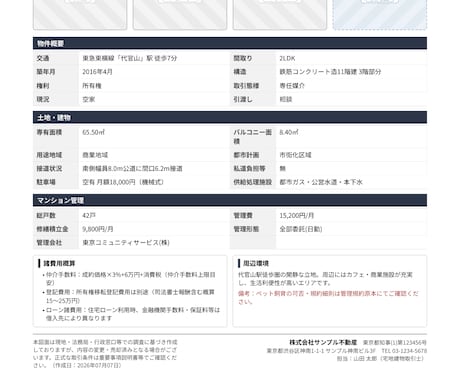Click the 専任媒介 transaction type value
The width and height of the screenshot is (460, 380).
292,86
